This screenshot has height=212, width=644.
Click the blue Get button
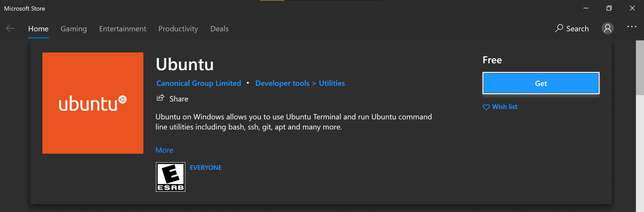click(541, 83)
